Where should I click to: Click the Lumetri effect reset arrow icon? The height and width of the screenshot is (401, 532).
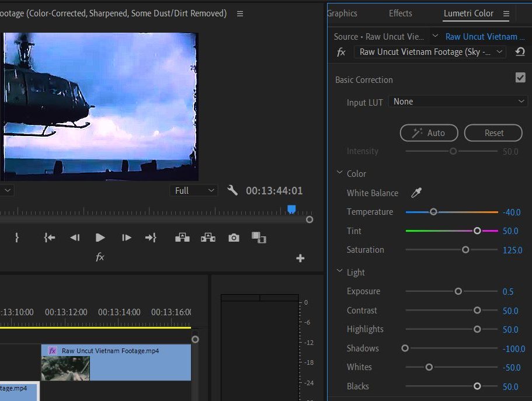pos(520,52)
